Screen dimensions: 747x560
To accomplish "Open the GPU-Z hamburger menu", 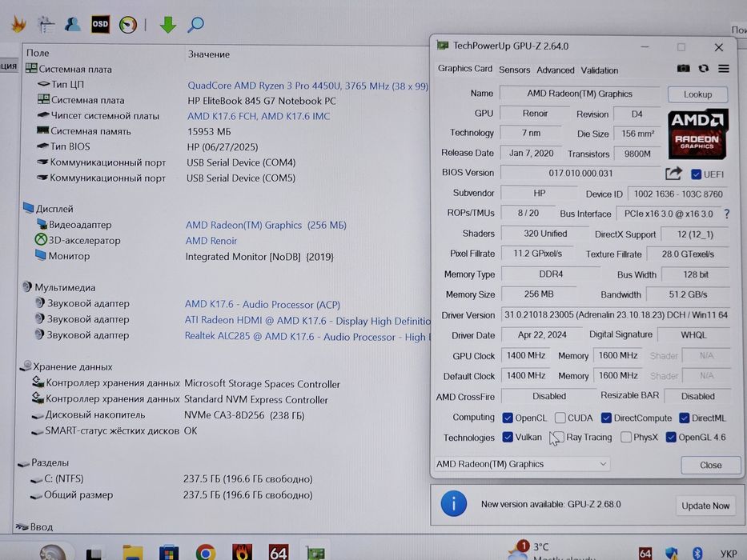I will (x=724, y=69).
